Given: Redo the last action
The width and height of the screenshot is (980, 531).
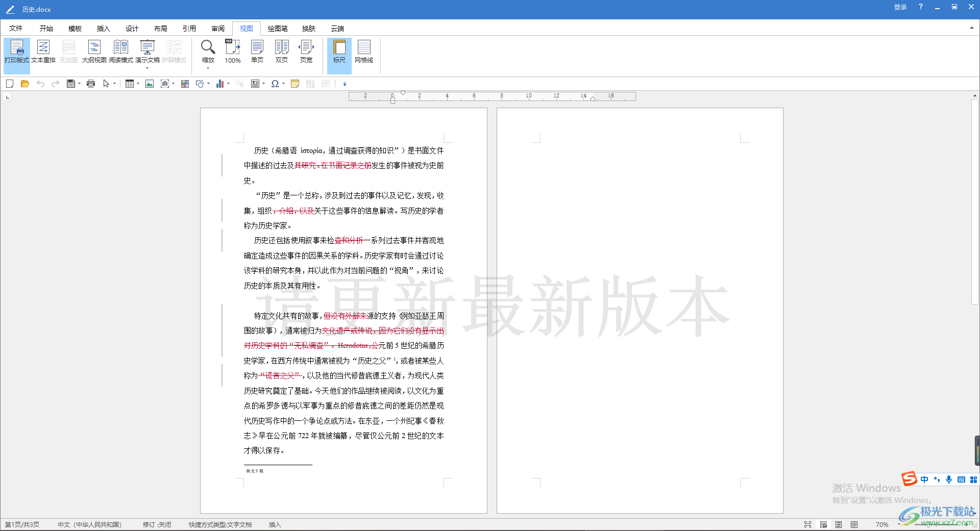Looking at the screenshot, I should click(55, 84).
